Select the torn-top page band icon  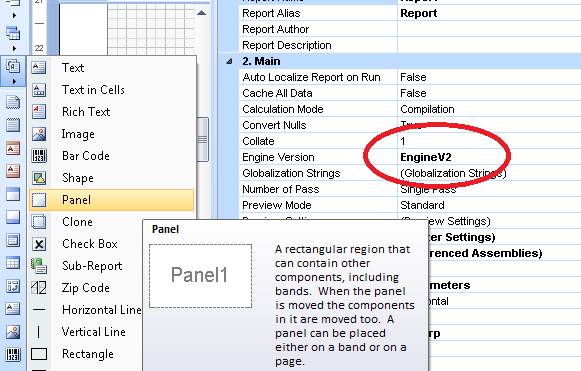(x=13, y=125)
